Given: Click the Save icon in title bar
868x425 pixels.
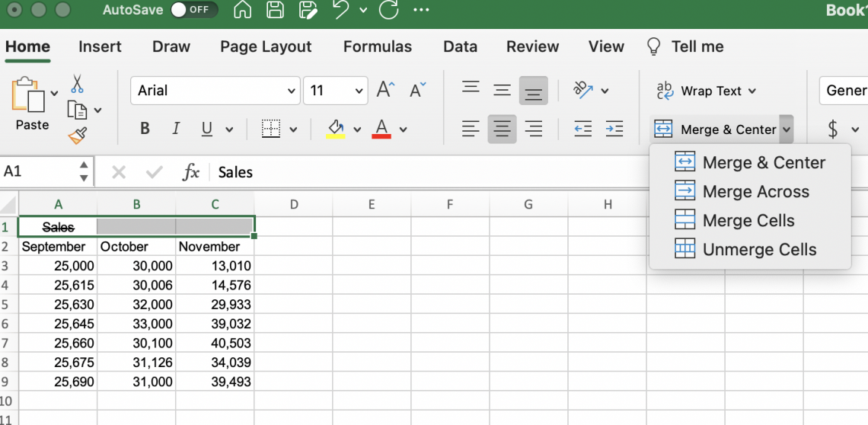Looking at the screenshot, I should pos(275,11).
